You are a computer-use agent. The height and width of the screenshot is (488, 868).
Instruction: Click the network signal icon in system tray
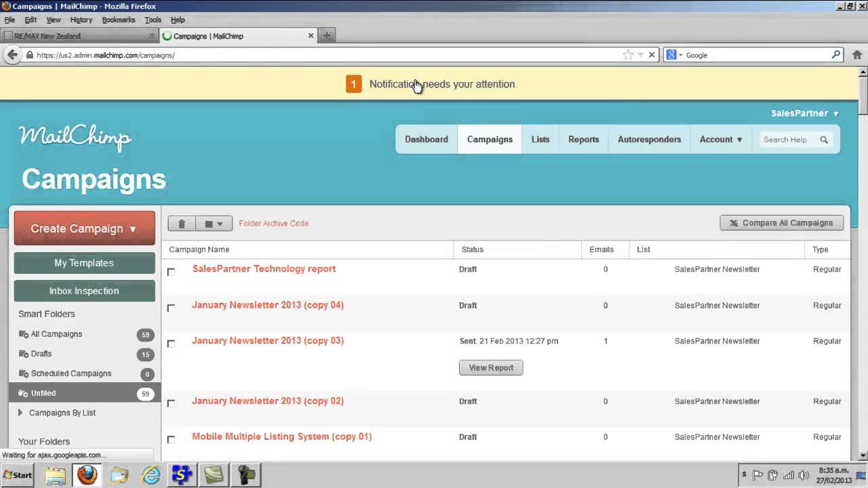tap(789, 475)
